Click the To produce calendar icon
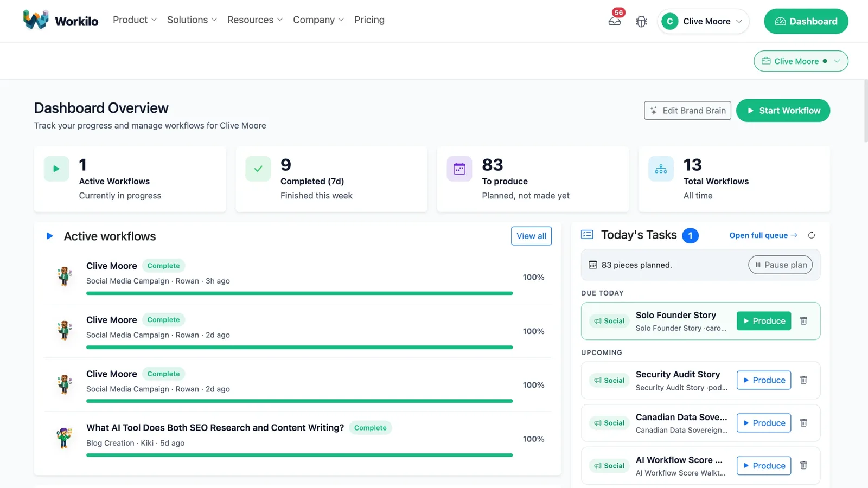 click(459, 169)
